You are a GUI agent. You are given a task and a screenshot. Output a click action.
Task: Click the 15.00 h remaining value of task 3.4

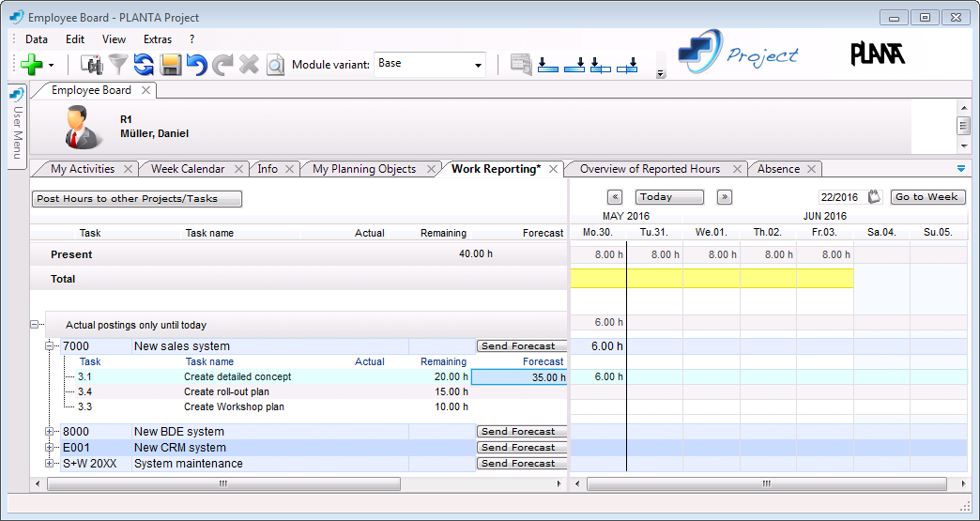click(x=452, y=392)
